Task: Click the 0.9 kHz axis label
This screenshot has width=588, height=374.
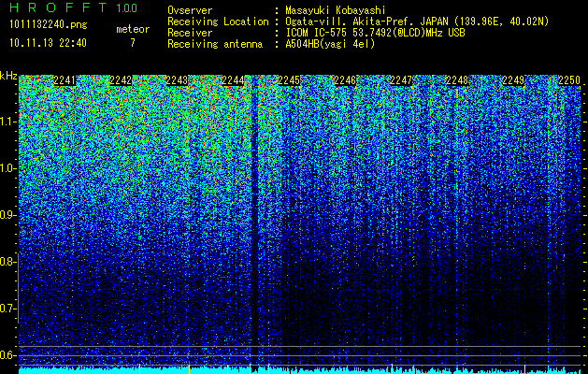Action: (7, 215)
